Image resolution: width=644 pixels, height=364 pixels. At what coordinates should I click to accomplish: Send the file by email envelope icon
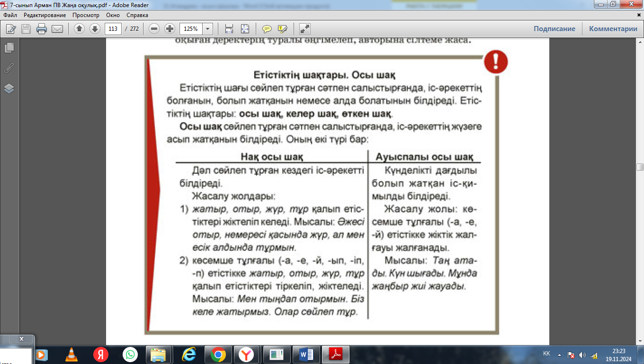pos(57,29)
